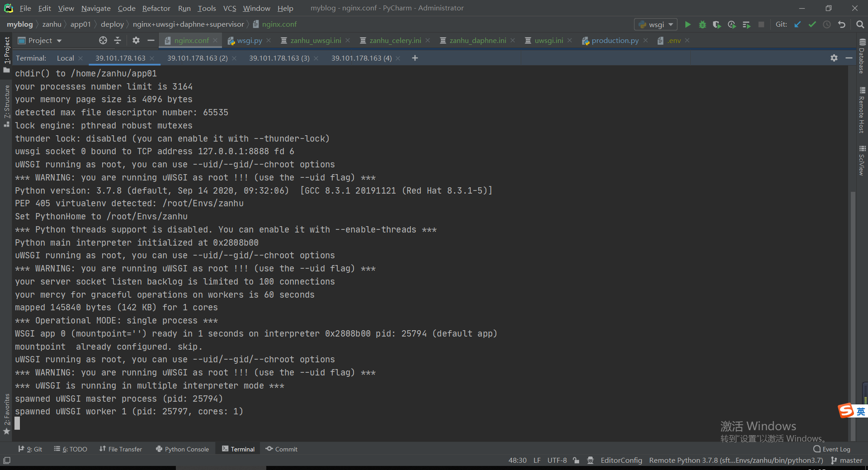Viewport: 868px width, 470px height.
Task: Toggle the Project tool window side button
Action: coord(6,54)
